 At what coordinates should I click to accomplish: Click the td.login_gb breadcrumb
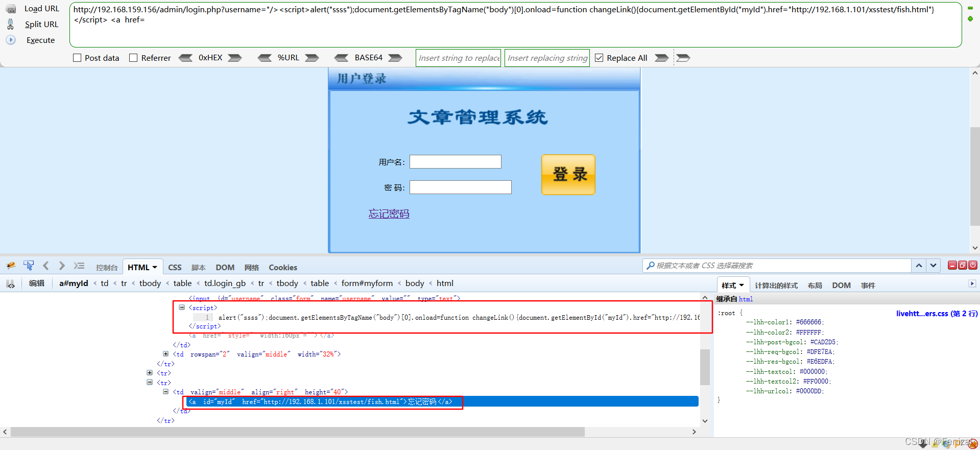(x=225, y=283)
